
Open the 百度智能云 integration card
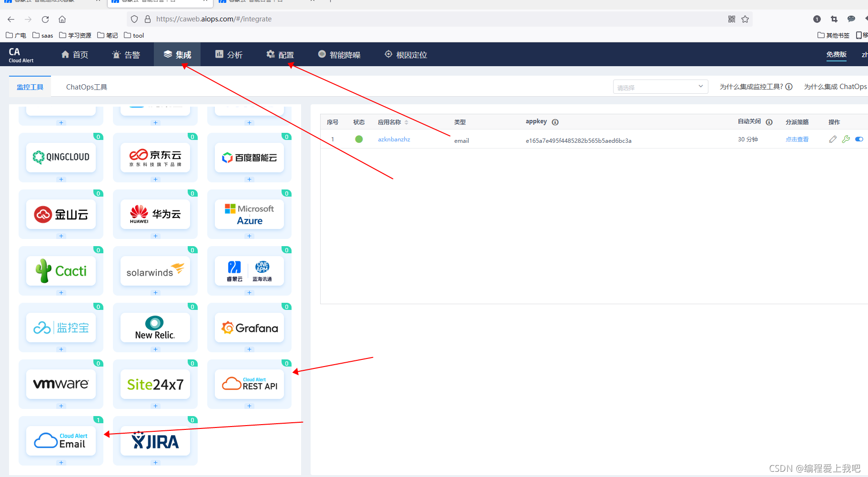249,157
